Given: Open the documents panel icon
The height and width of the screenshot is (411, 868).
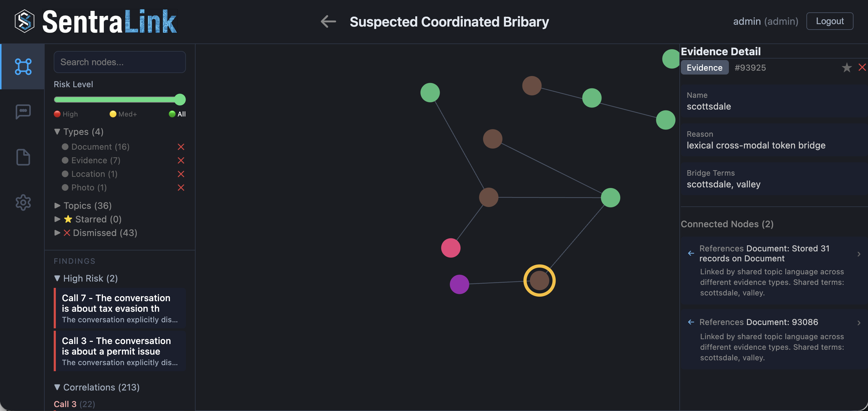Looking at the screenshot, I should [23, 157].
